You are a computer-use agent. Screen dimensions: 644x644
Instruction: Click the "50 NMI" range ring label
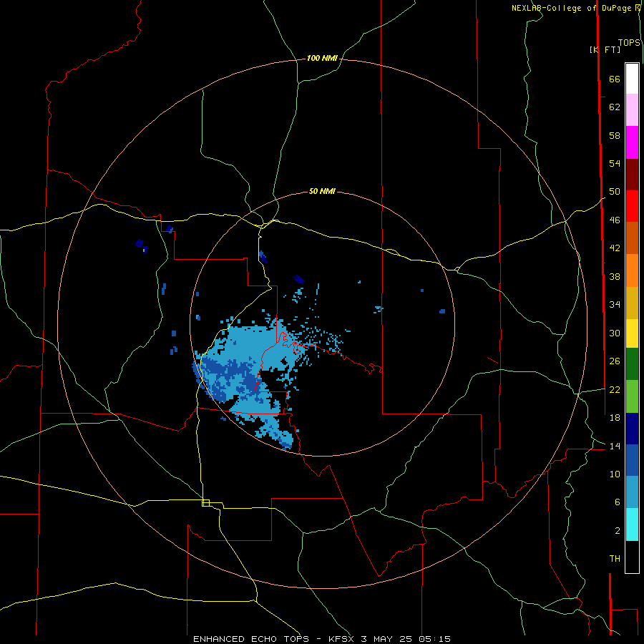coord(322,191)
